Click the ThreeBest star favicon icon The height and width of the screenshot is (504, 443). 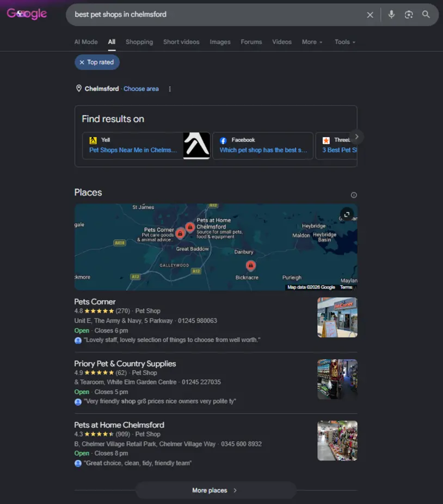coord(326,140)
